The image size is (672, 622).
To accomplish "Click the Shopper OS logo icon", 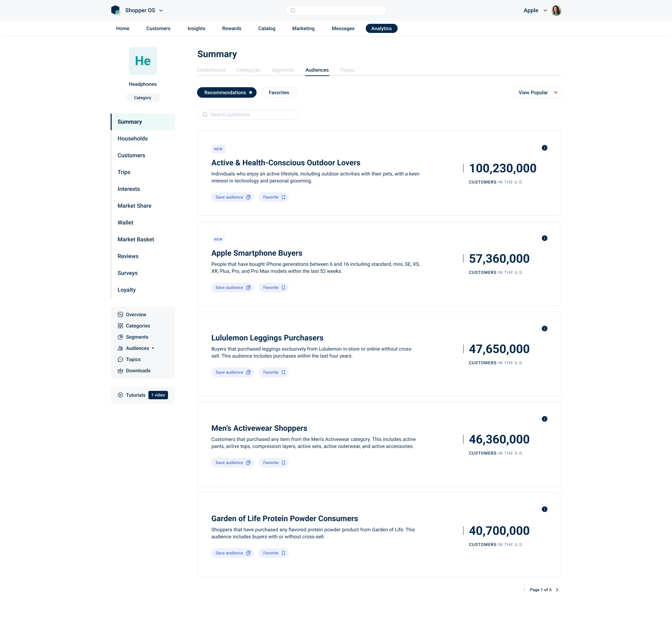I will coord(115,10).
